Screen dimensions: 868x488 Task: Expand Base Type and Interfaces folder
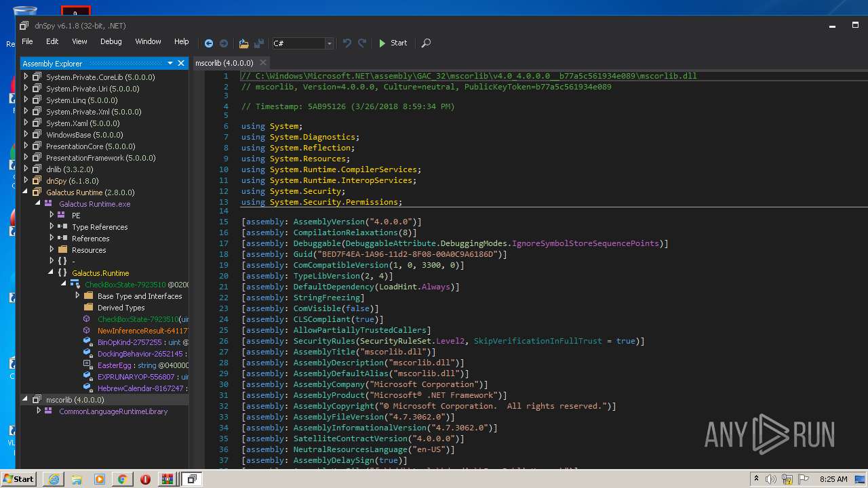(x=77, y=296)
